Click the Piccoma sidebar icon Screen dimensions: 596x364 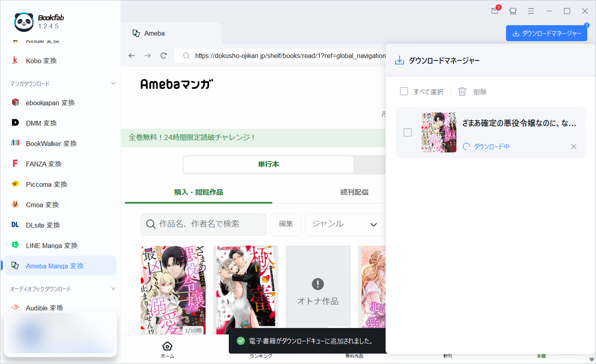tap(15, 184)
